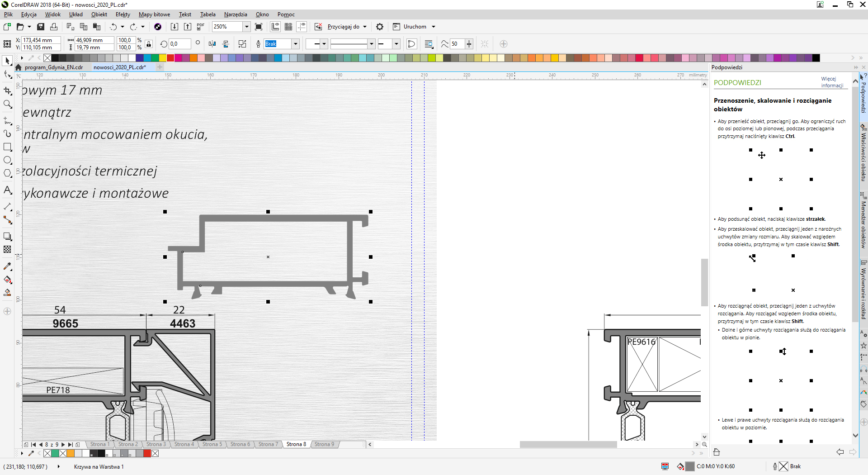Expand the Przyciągaj do dropdown
This screenshot has height=475, width=868.
point(365,27)
